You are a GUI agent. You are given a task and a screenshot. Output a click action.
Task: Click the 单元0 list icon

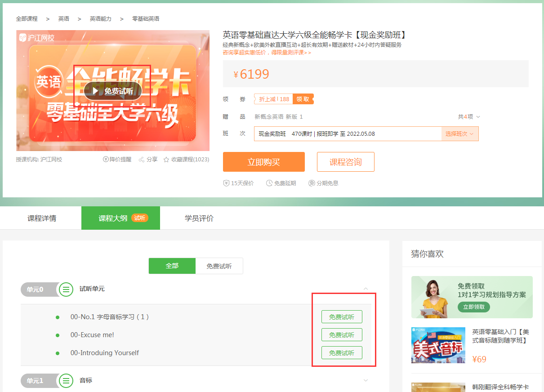click(66, 290)
